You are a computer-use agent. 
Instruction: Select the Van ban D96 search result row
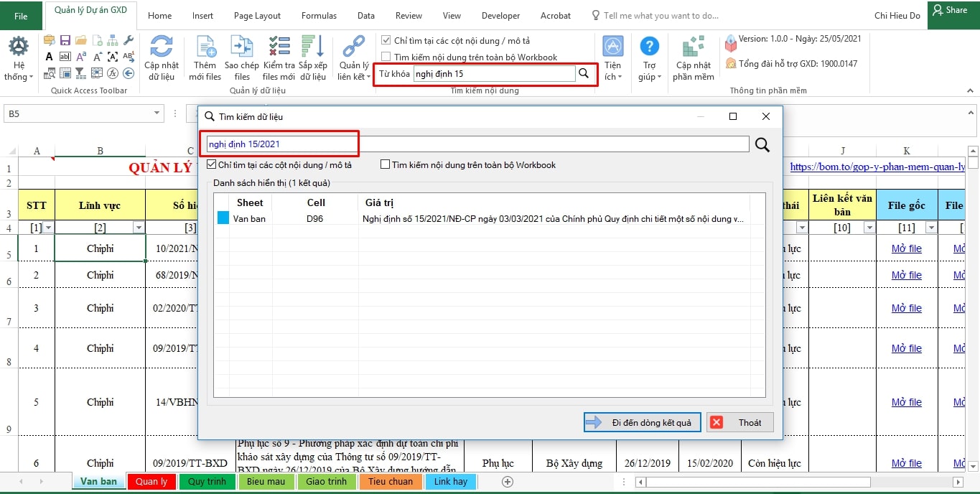tap(488, 218)
